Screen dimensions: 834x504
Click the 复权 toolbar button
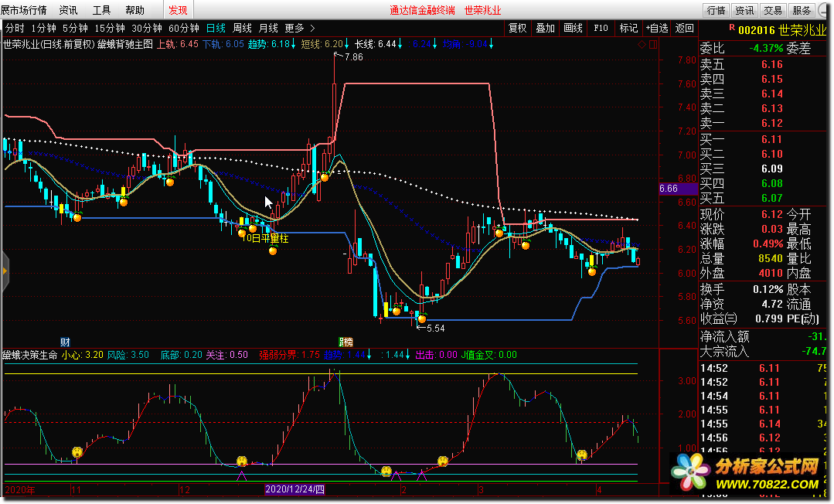[517, 28]
